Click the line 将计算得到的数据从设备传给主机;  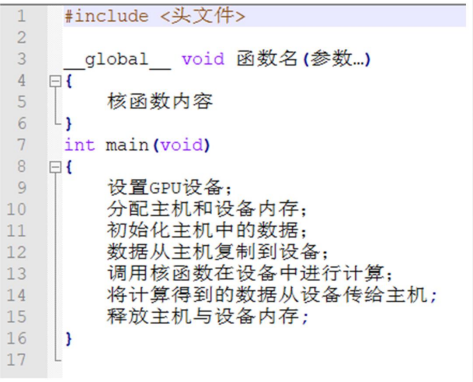[x=272, y=295]
